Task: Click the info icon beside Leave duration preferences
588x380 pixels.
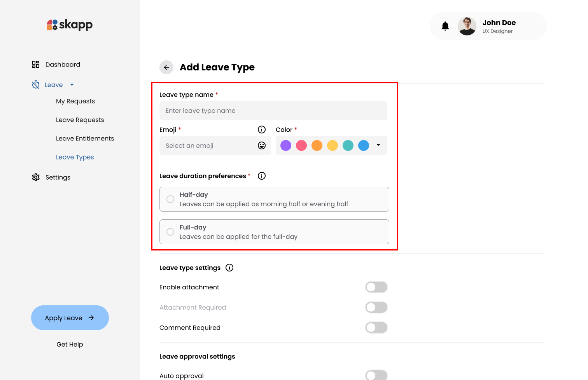Action: pyautogui.click(x=261, y=176)
